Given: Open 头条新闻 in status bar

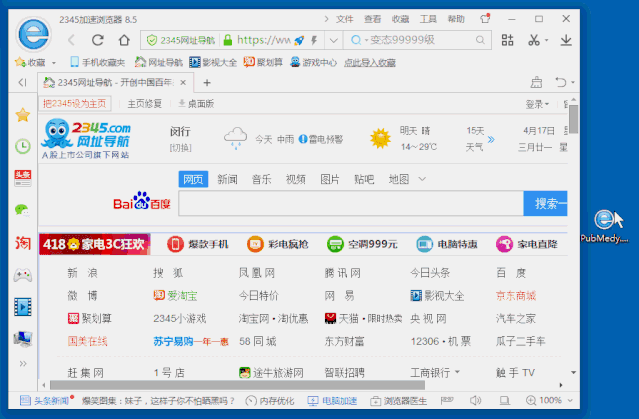Looking at the screenshot, I should click(x=46, y=401).
